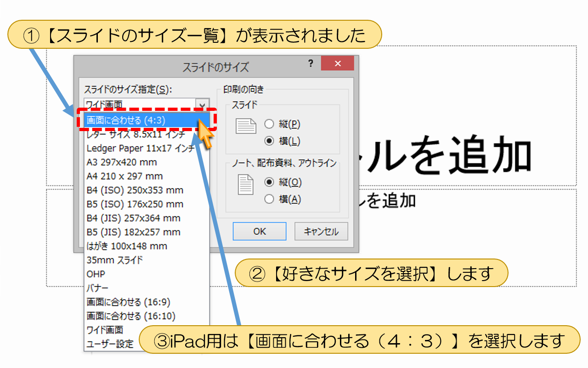Viewport: 588px width, 368px height.
Task: Open the スライドのサイズ指定 dropdown arrow
Action: [x=203, y=105]
